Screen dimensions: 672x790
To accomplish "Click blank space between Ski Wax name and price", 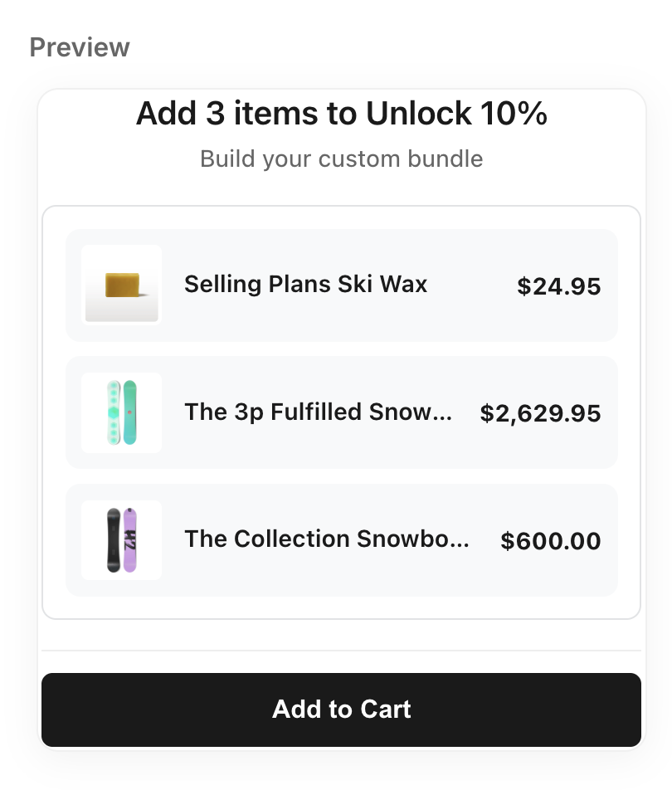I will point(471,285).
